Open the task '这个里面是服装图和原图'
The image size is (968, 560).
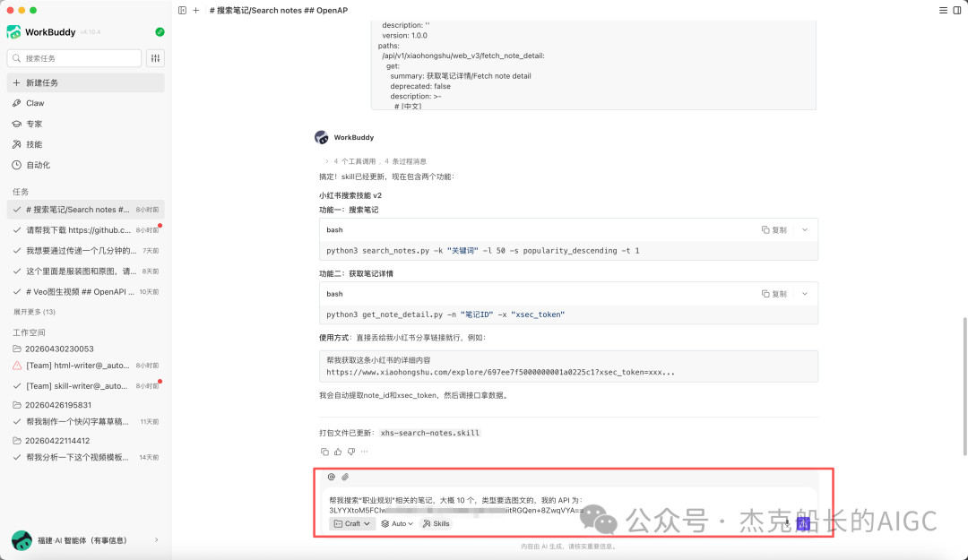coord(86,271)
